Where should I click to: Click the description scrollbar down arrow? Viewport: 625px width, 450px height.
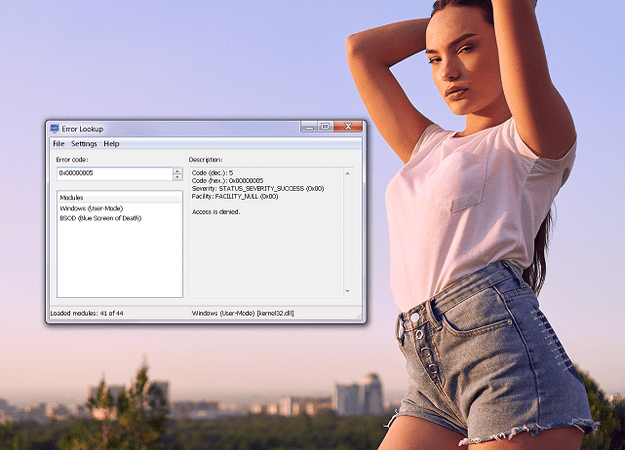[x=348, y=291]
